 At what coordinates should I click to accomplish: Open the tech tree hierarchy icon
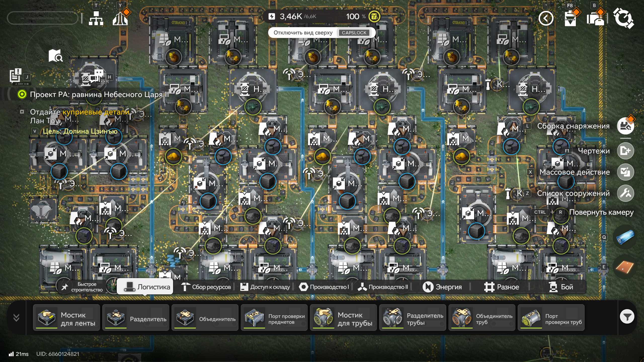coord(96,18)
